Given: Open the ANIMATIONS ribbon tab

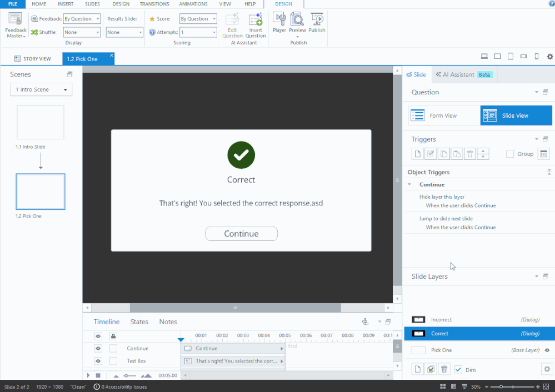Looking at the screenshot, I should (193, 4).
